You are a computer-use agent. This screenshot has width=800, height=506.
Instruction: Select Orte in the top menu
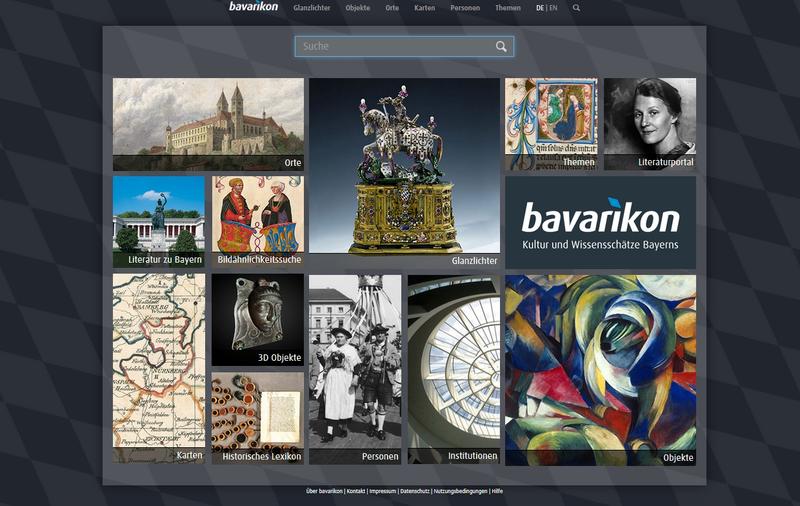coord(392,8)
